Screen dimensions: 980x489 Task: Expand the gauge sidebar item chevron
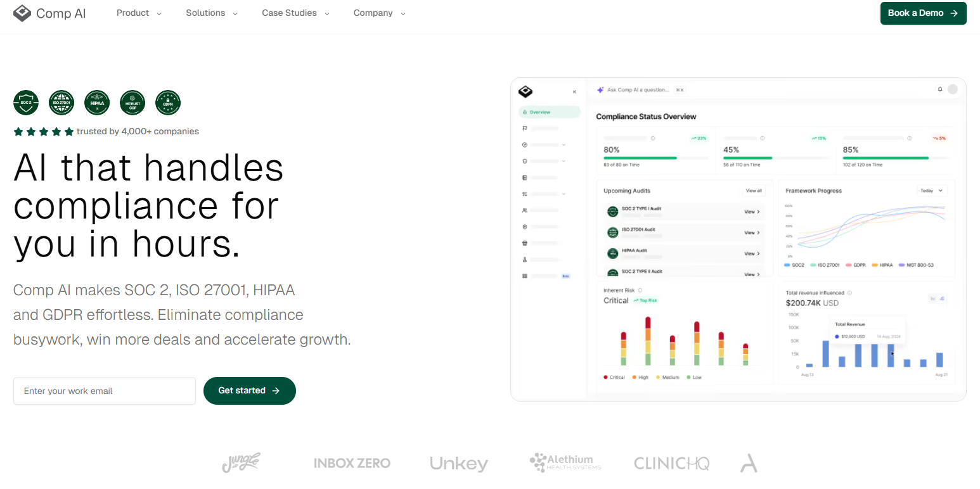click(564, 145)
